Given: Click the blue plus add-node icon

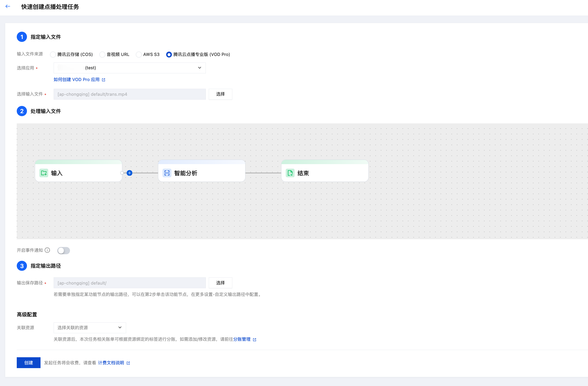Looking at the screenshot, I should click(x=130, y=173).
